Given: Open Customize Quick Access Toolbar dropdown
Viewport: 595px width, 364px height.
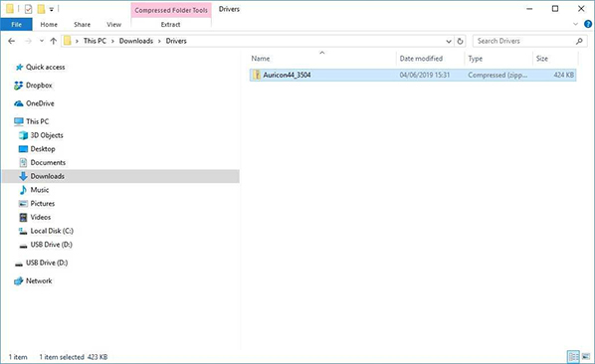Looking at the screenshot, I should pyautogui.click(x=51, y=9).
